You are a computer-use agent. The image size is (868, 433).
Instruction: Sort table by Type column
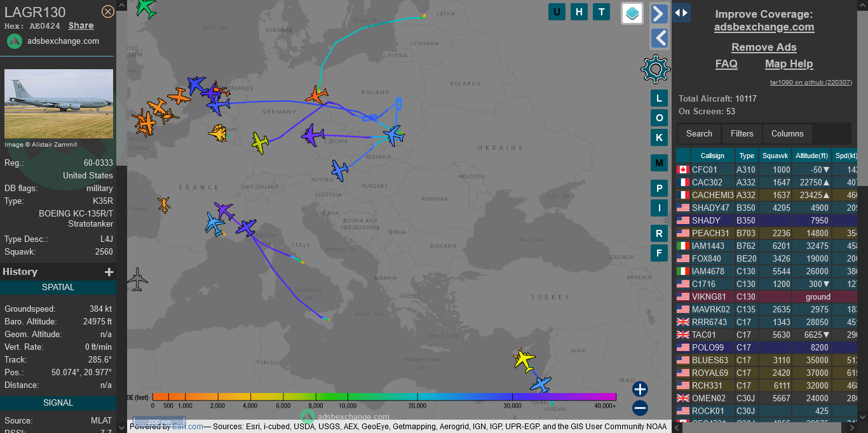point(747,156)
